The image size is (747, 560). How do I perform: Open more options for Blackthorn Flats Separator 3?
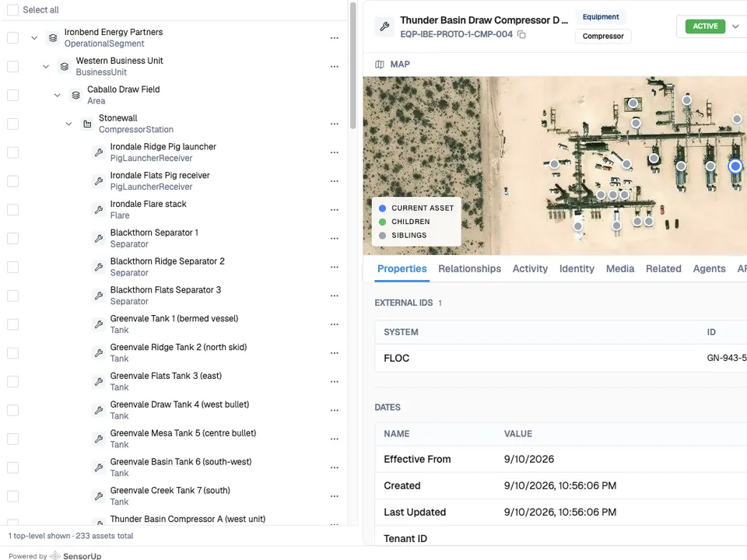(335, 296)
